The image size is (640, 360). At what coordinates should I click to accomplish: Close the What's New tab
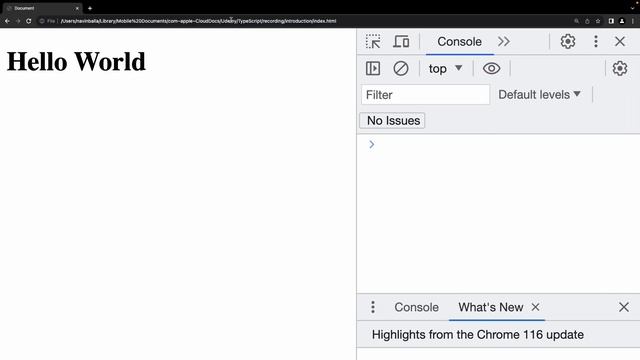536,307
